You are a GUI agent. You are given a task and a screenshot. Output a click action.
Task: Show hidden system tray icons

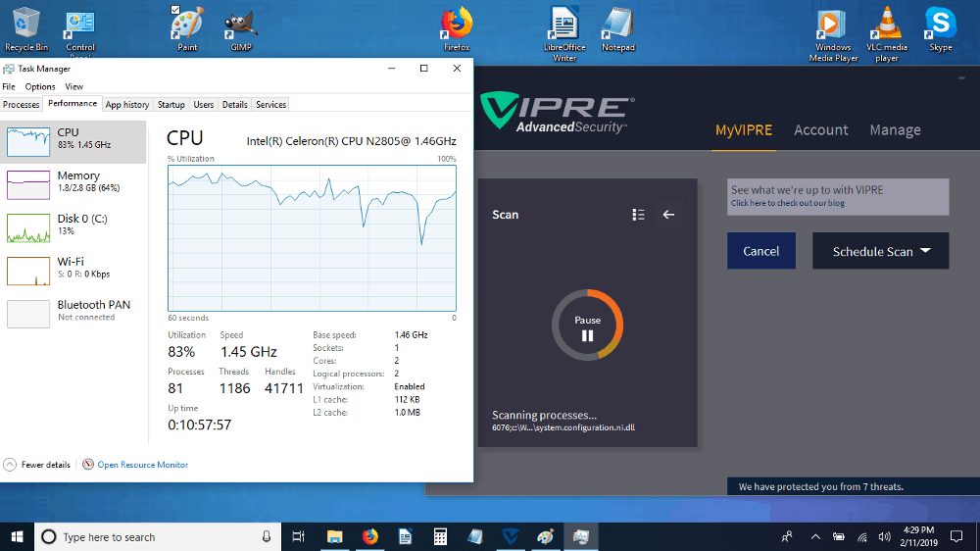click(815, 536)
